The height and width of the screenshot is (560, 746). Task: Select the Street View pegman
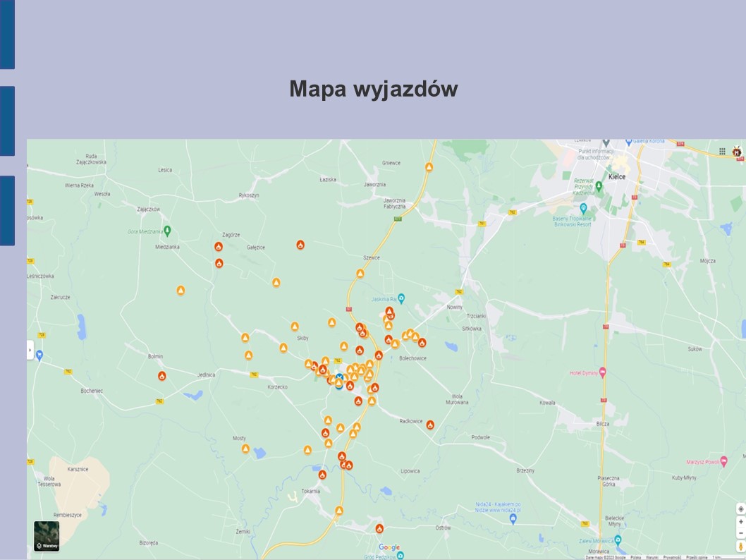tap(740, 547)
